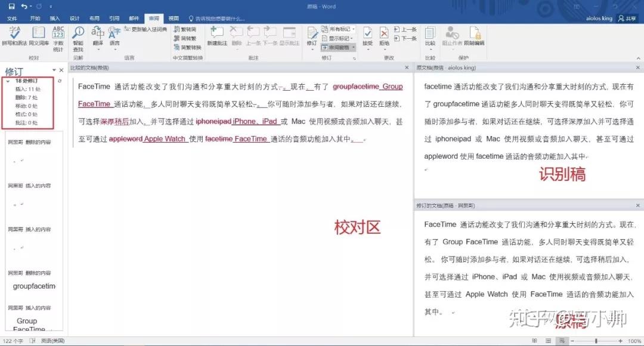
Task: Open the 审阅窗格 dropdown arrow
Action: tap(353, 47)
